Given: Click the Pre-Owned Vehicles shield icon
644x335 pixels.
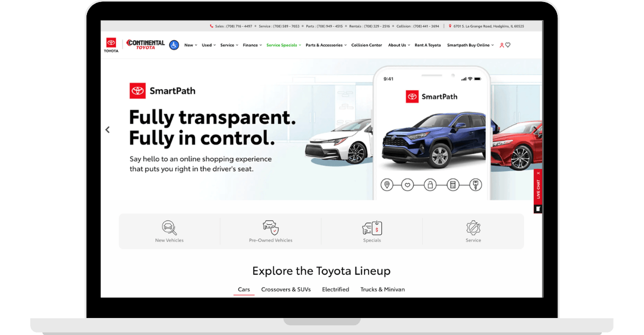Looking at the screenshot, I should (x=271, y=228).
